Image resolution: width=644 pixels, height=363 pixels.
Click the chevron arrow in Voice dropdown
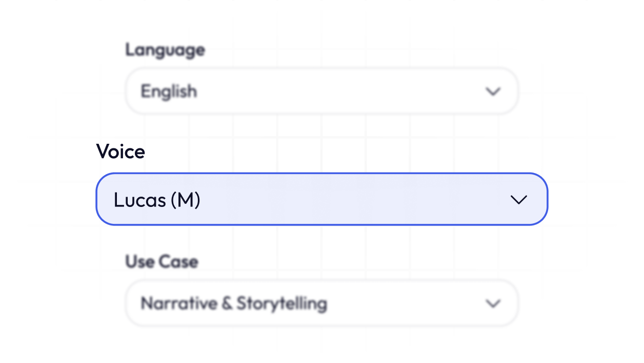pos(519,200)
